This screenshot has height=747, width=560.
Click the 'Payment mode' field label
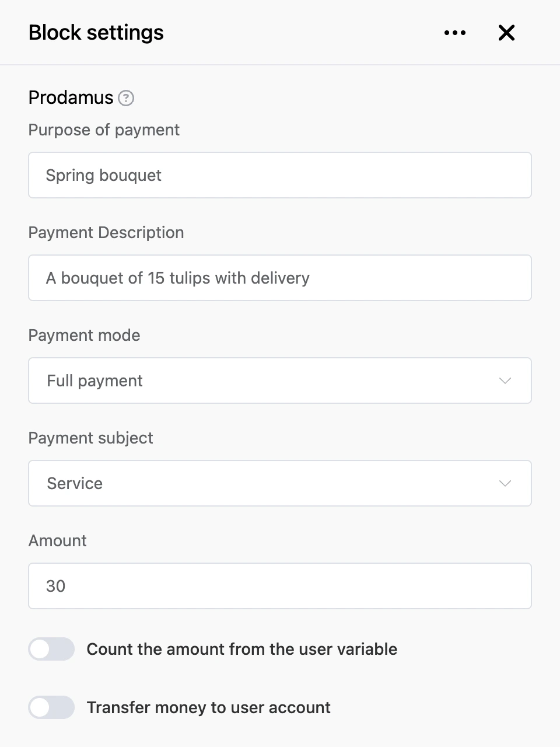(x=85, y=335)
